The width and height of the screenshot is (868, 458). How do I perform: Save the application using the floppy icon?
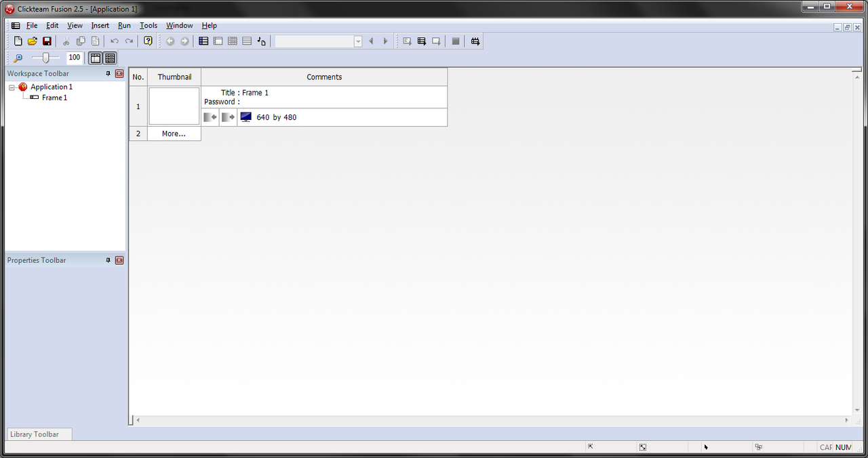47,41
